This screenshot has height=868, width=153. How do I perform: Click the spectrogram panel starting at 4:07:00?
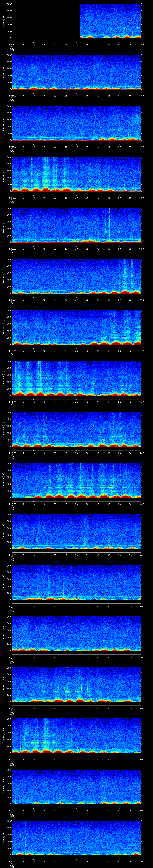pos(77,174)
